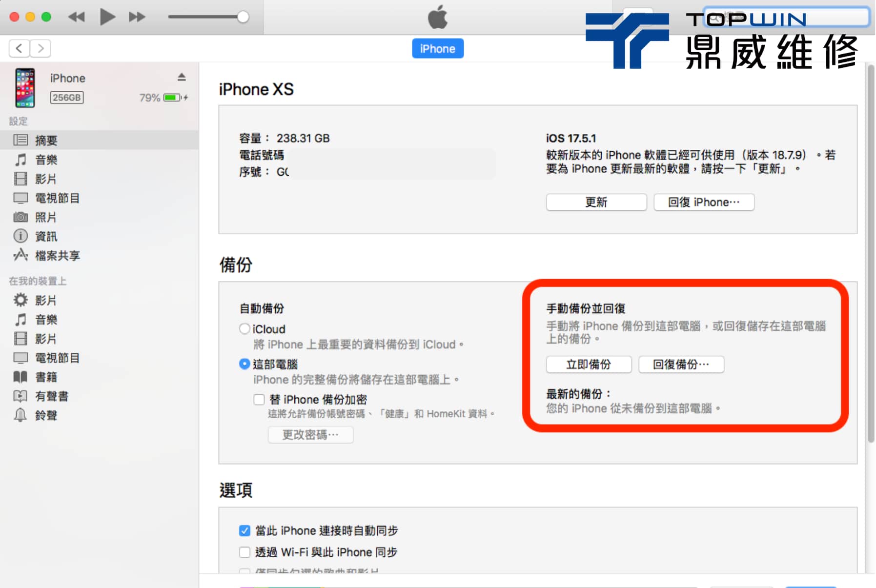Click the 回復 iPhone… button

coord(704,202)
